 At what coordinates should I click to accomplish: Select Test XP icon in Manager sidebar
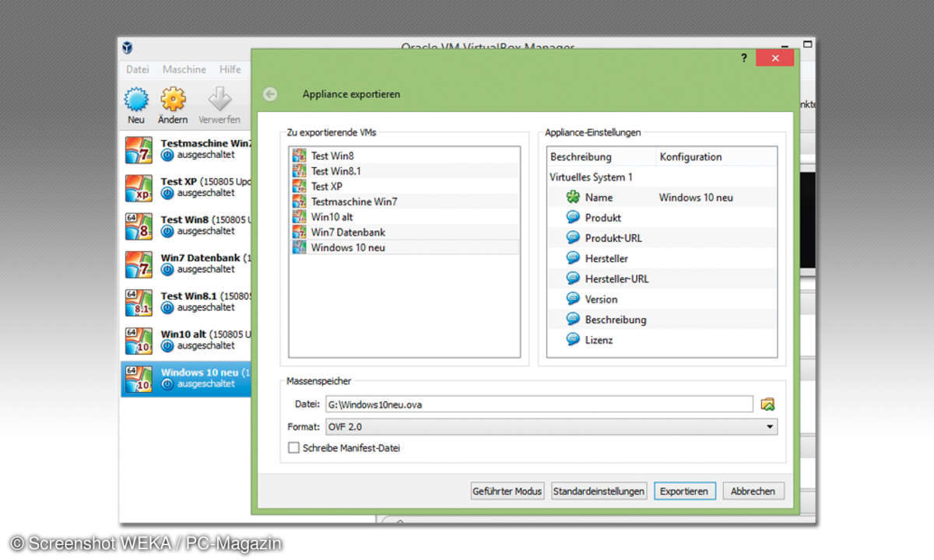click(139, 187)
